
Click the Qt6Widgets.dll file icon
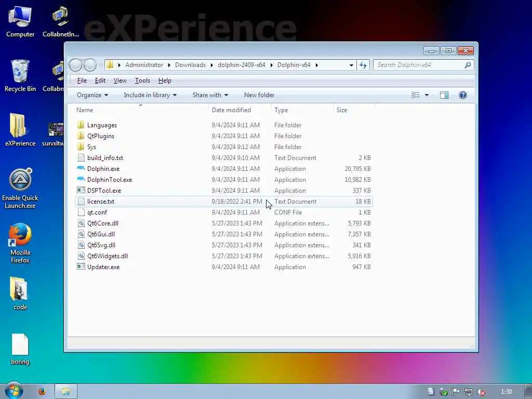click(x=81, y=256)
